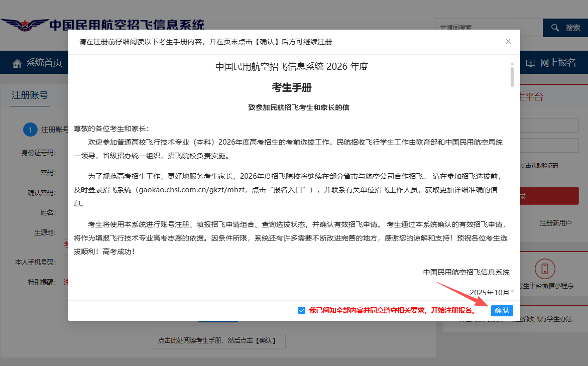The image size is (588, 366).
Task: Click the monitor icon beside 网上报名
Action: [x=531, y=63]
